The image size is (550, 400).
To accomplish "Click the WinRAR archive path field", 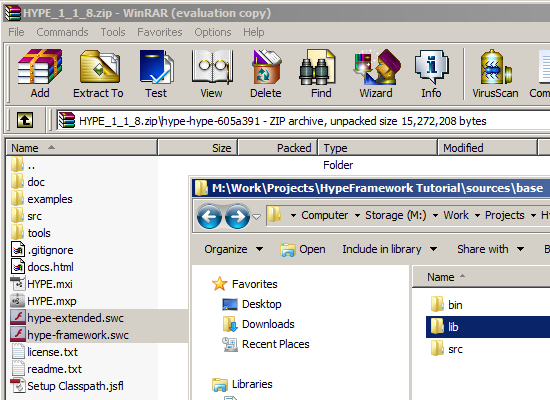I will tap(303, 121).
